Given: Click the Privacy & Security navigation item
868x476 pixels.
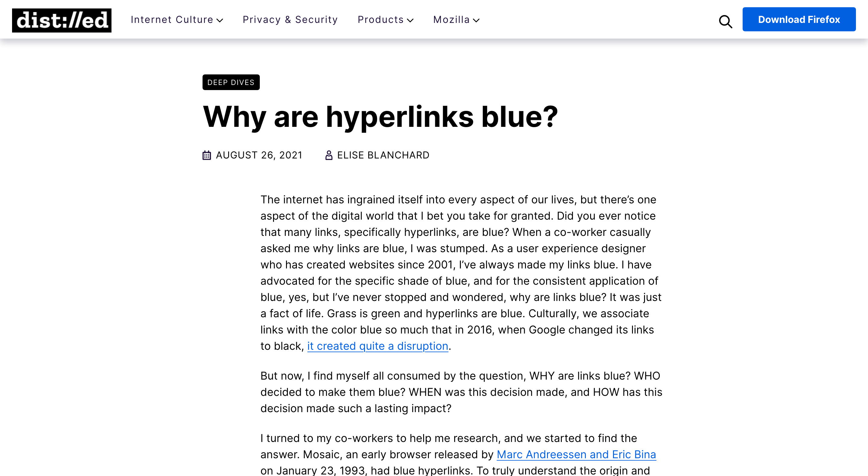Looking at the screenshot, I should pos(290,19).
